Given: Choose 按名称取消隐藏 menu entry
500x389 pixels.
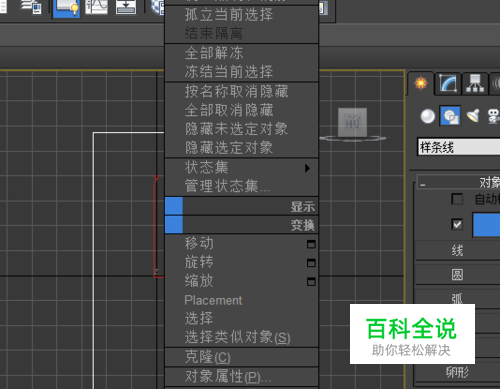Looking at the screenshot, I should (x=242, y=91).
